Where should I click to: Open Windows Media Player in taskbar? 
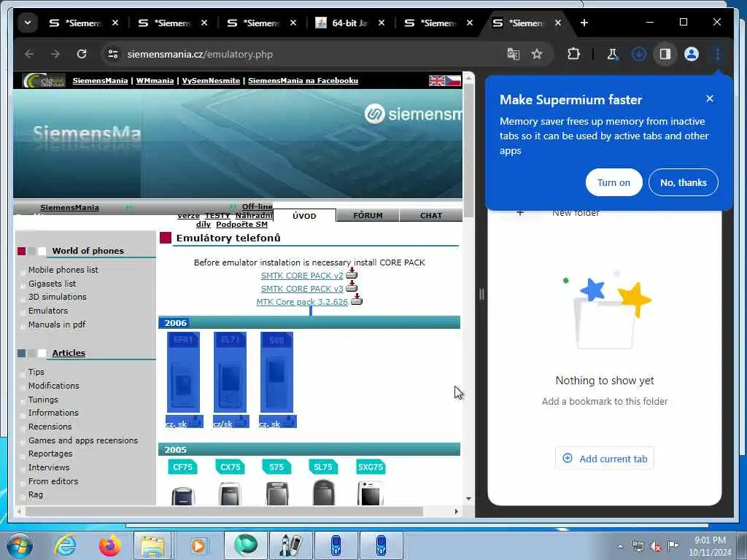tap(198, 545)
